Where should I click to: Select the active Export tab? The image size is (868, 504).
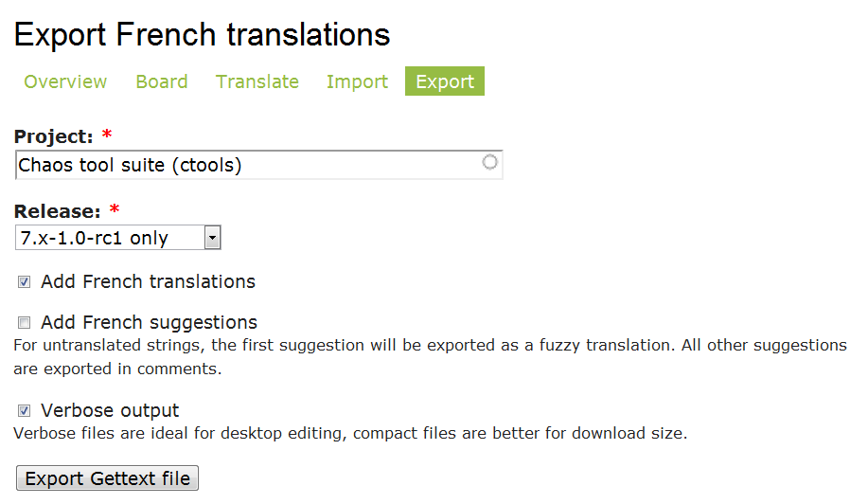pos(445,81)
